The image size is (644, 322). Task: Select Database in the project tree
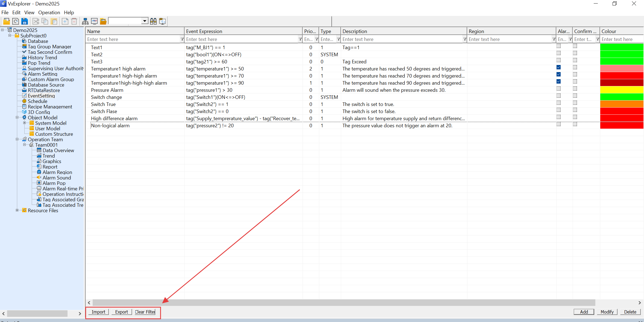point(38,41)
